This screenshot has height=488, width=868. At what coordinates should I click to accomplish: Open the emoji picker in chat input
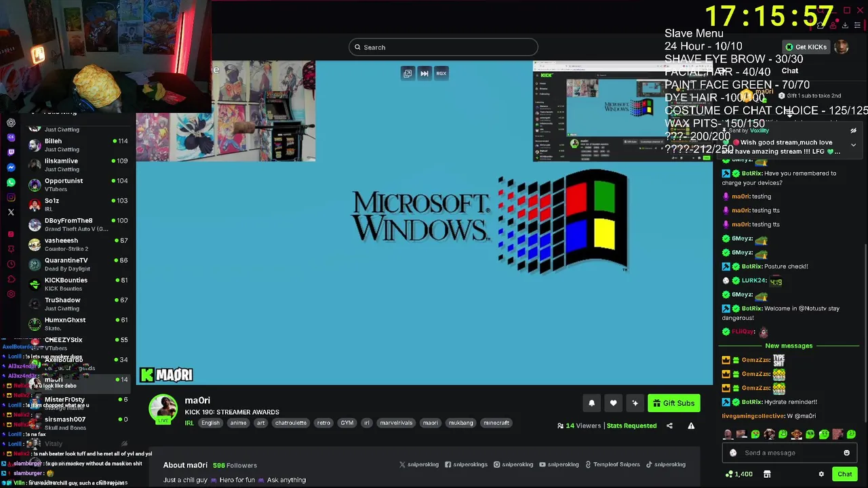point(846,453)
